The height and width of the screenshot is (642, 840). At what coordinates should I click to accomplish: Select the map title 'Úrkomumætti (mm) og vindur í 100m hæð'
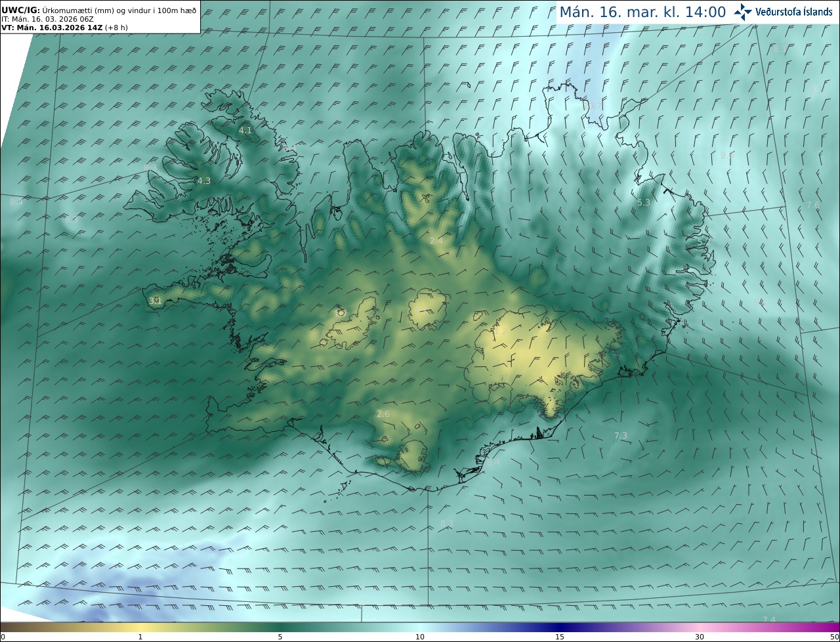pyautogui.click(x=119, y=11)
